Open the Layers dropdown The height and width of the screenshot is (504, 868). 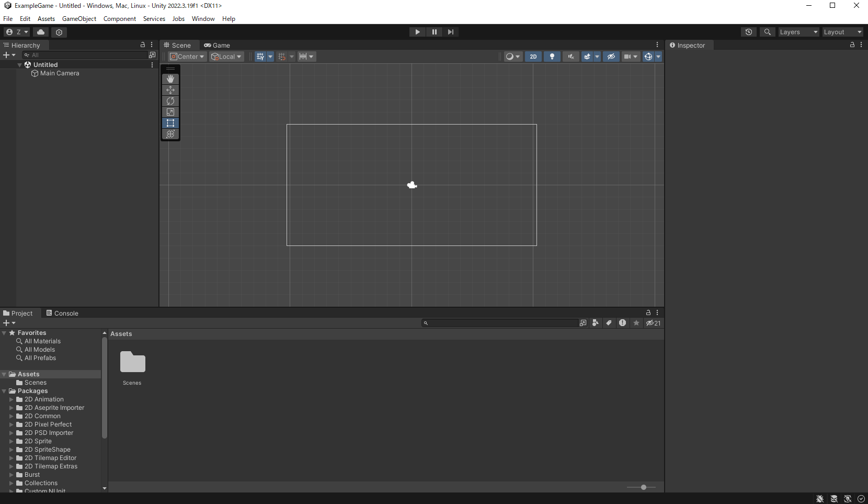click(798, 32)
